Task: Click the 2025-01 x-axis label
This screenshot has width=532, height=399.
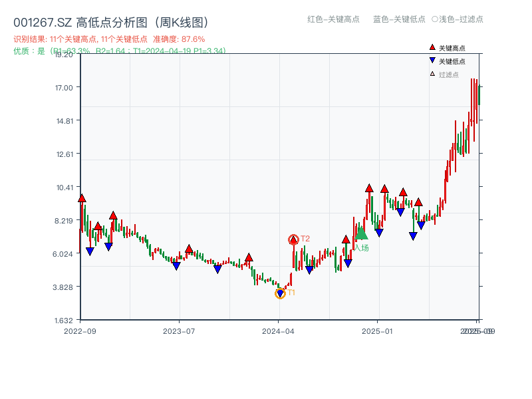Action: pyautogui.click(x=377, y=331)
